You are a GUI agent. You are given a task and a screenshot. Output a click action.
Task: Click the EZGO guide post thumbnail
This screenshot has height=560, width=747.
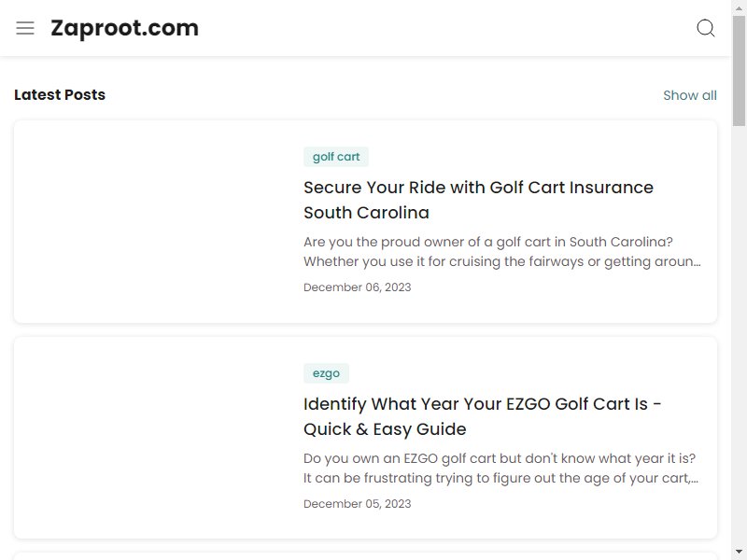152,438
